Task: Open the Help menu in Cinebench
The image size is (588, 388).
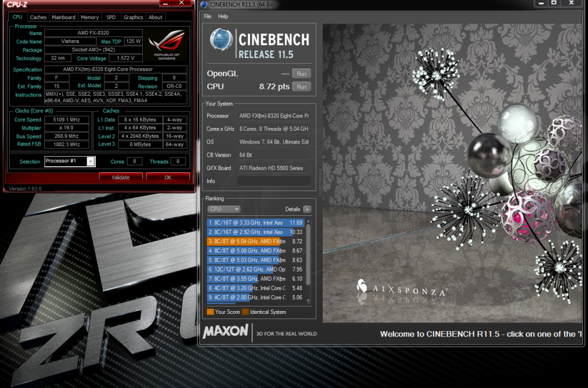Action: click(x=223, y=17)
